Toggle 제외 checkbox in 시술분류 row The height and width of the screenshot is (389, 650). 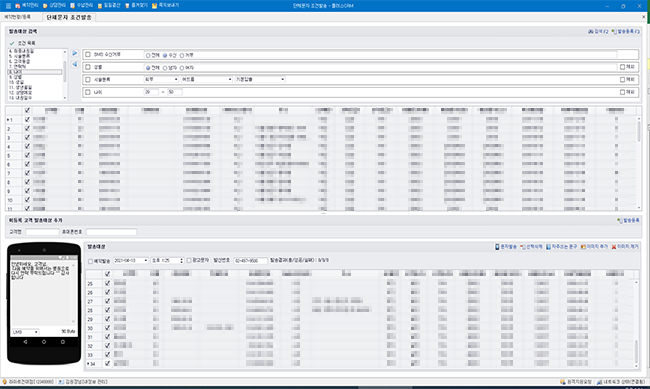(622, 79)
